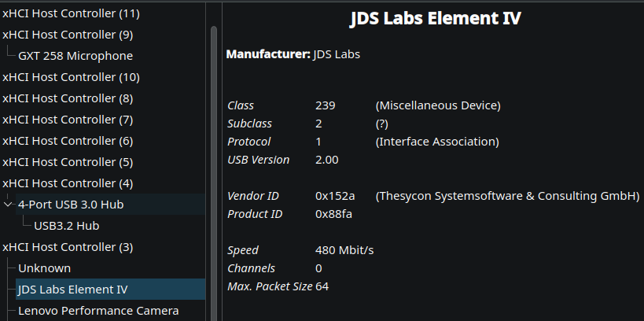Viewport: 644px width, 321px height.
Task: Select JDS Labs Element IV in tree
Action: 111,290
